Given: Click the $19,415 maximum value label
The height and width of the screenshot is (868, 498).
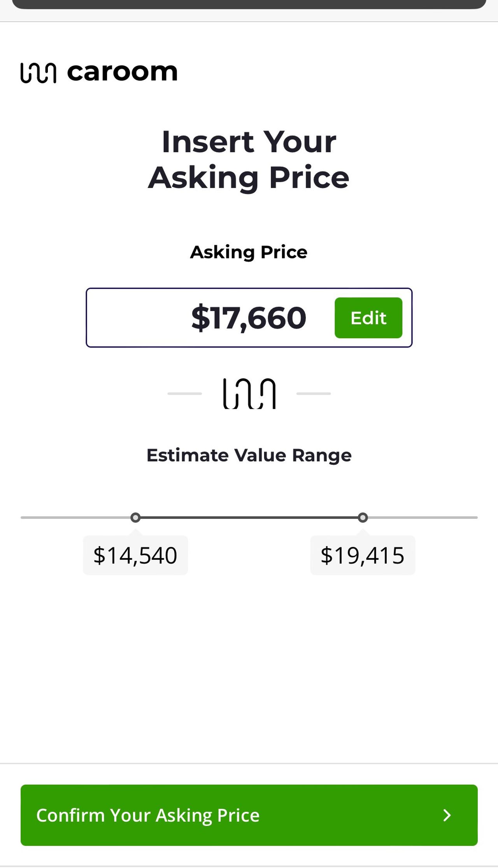Looking at the screenshot, I should point(363,555).
